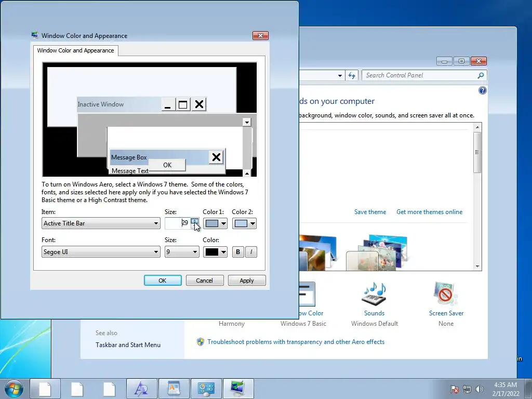Click the None caption under Screen Saver
The width and height of the screenshot is (532, 399).
click(446, 324)
